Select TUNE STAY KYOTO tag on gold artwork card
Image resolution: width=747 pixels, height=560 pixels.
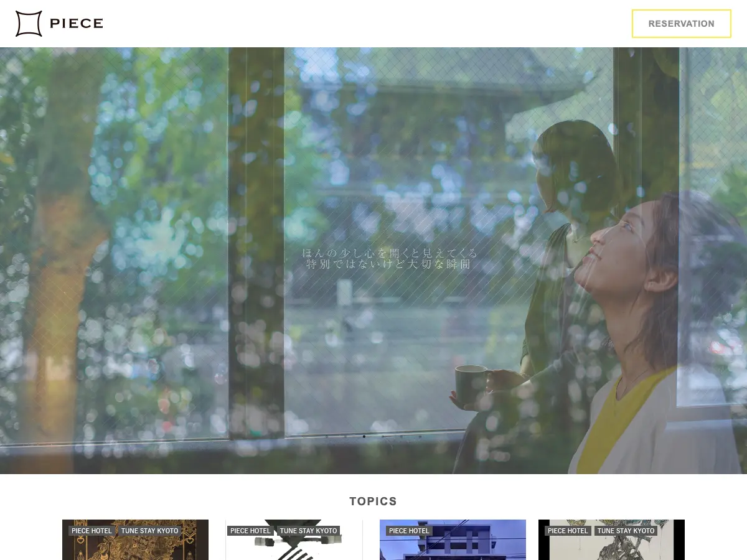(149, 531)
